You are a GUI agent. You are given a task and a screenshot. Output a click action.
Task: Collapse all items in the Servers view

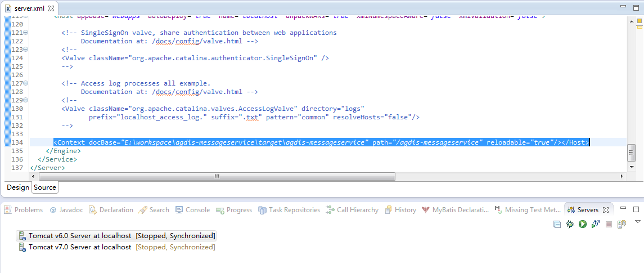[557, 224]
